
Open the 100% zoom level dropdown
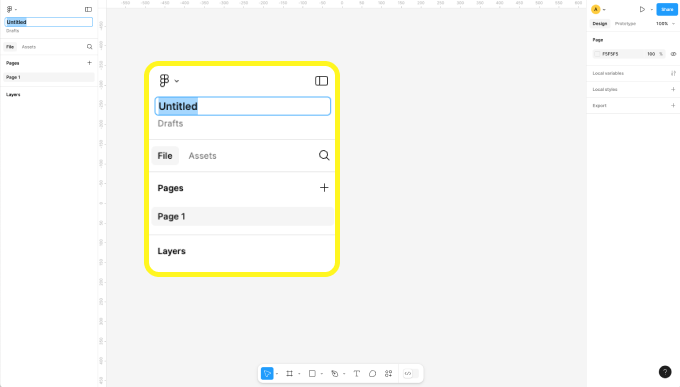tap(665, 23)
